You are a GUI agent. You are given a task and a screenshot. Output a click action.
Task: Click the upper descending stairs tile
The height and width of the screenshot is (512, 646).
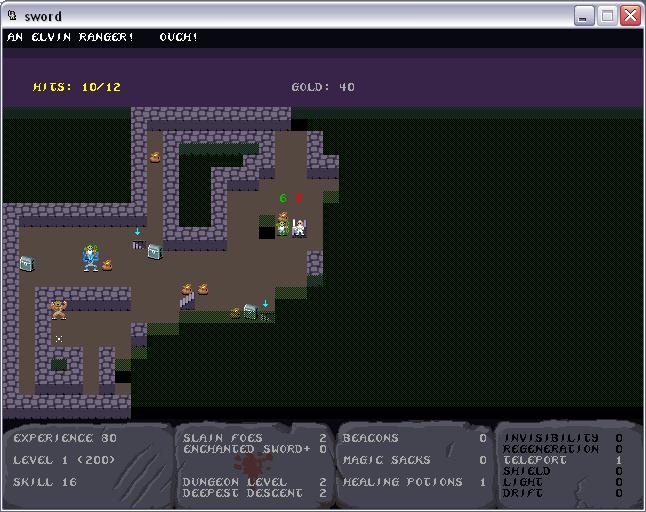click(x=138, y=245)
